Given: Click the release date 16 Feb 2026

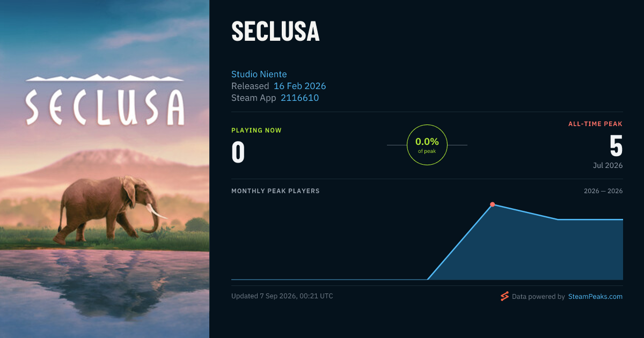Looking at the screenshot, I should tap(299, 86).
